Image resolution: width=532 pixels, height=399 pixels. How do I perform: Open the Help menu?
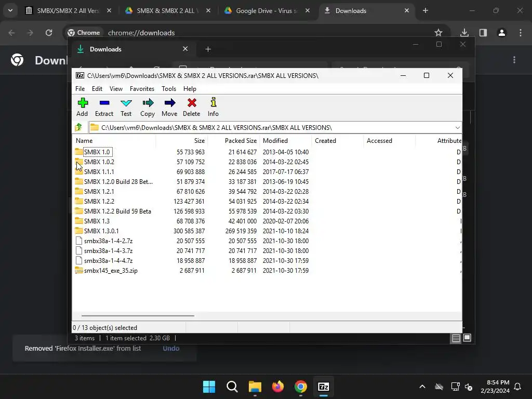190,88
